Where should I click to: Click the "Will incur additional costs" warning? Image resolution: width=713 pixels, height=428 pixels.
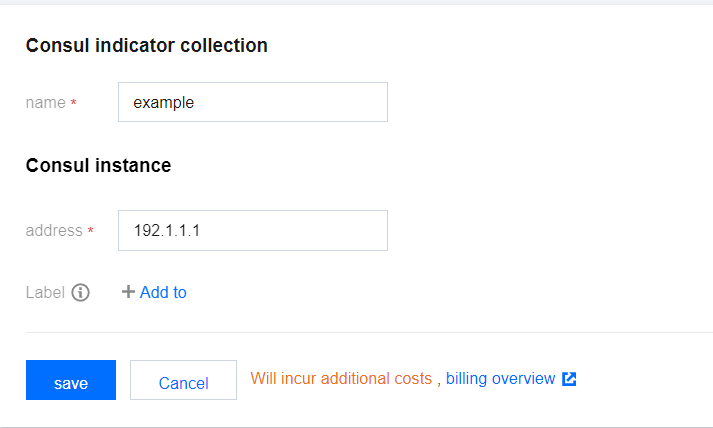[341, 379]
